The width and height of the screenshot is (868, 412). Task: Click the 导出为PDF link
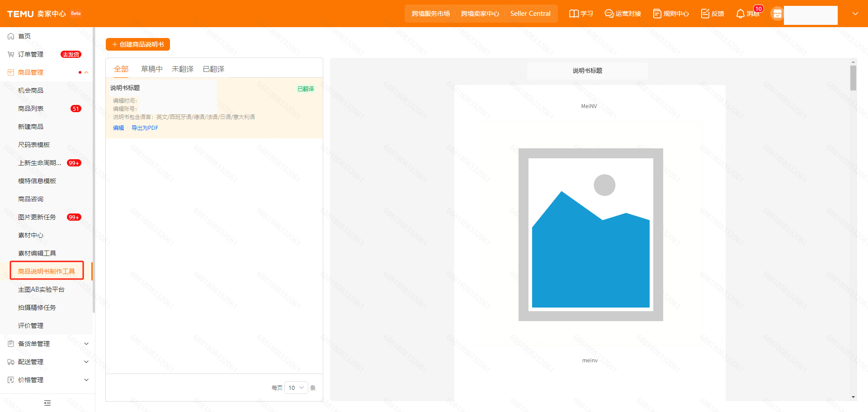point(145,128)
